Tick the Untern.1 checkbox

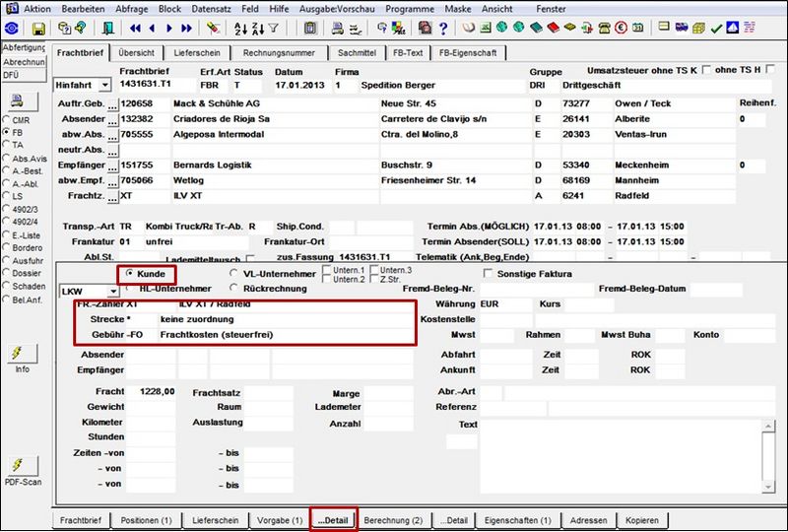coord(327,270)
